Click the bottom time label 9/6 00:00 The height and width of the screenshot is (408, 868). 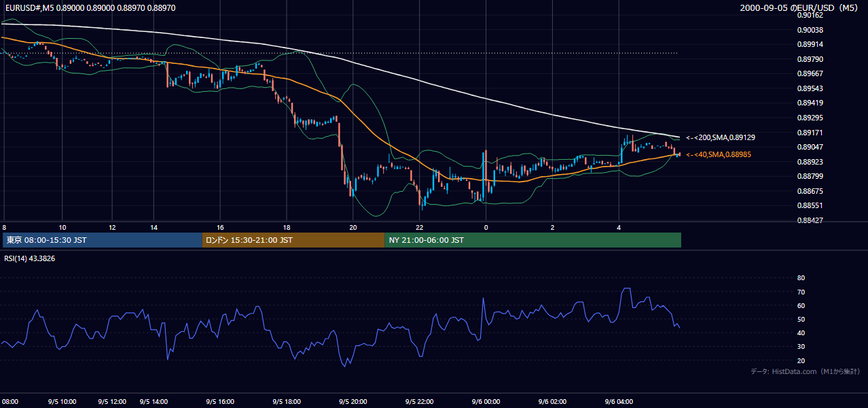click(x=486, y=402)
